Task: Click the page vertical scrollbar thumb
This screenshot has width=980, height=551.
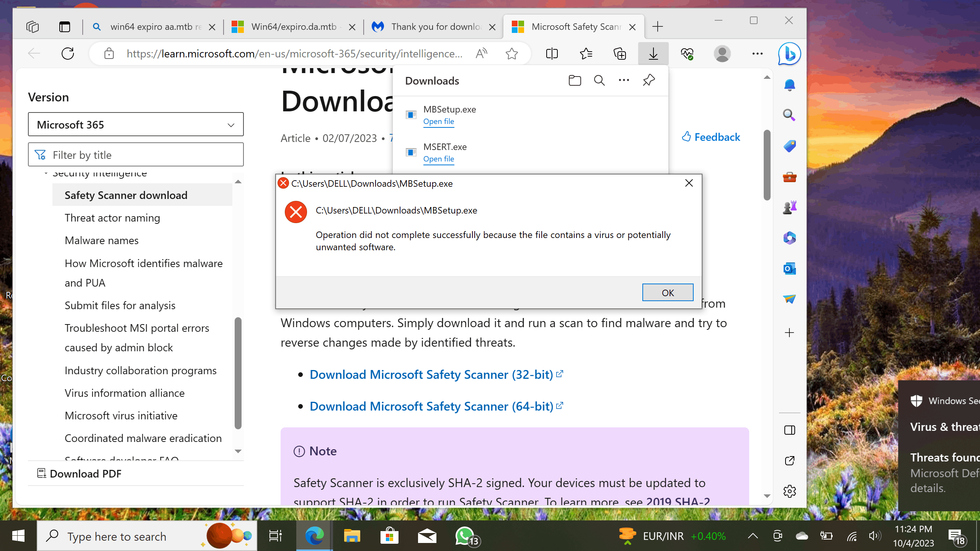Action: [x=767, y=165]
